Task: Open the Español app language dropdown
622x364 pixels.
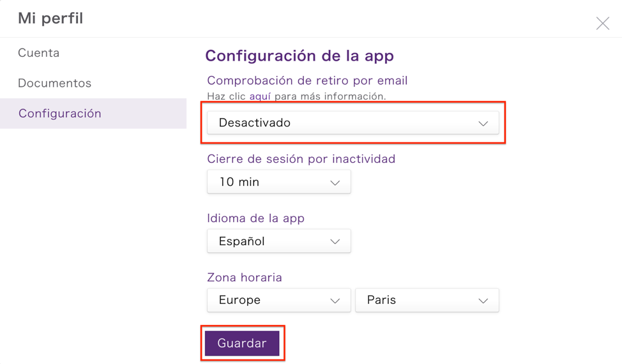Action: [279, 241]
